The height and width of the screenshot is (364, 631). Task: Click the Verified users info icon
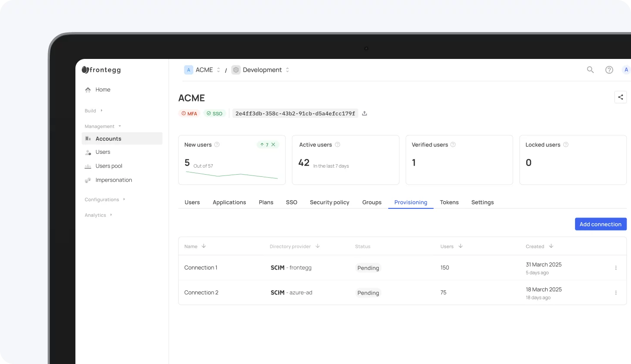pyautogui.click(x=453, y=145)
